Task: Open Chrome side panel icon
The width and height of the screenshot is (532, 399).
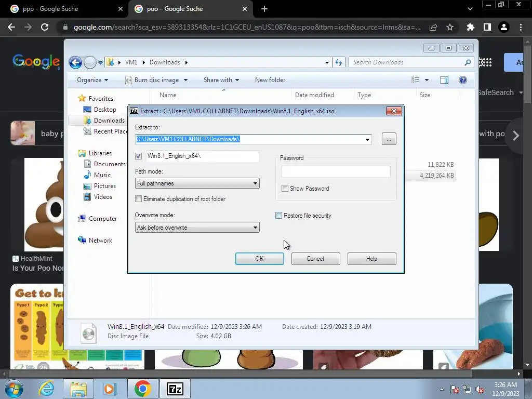Action: point(487,27)
